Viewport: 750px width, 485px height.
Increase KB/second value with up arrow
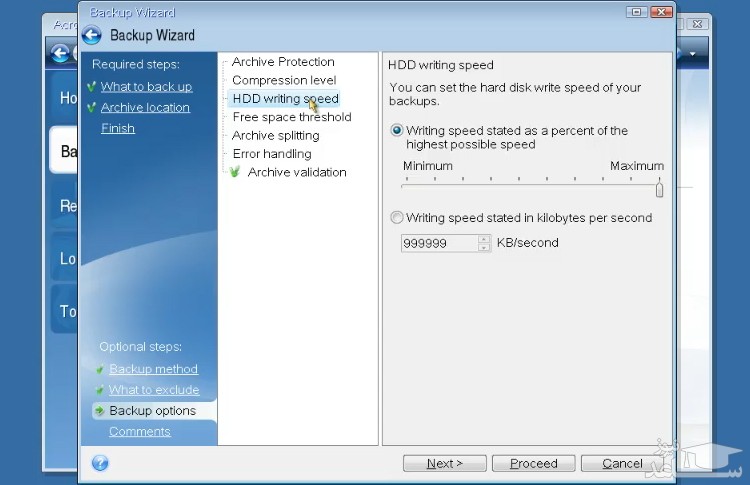pyautogui.click(x=485, y=239)
